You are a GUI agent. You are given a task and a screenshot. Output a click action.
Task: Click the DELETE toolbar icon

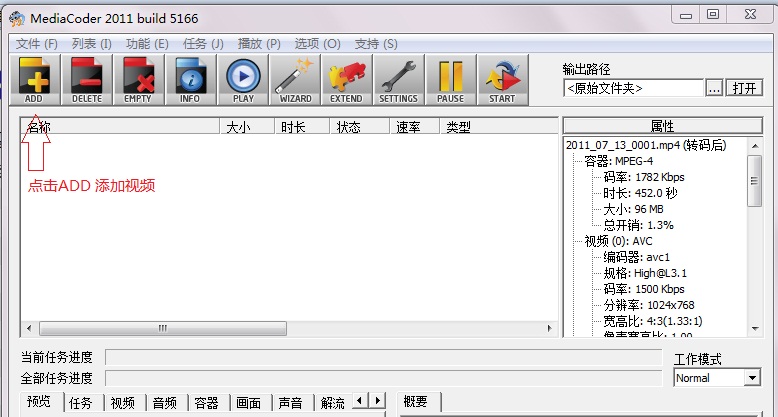point(87,80)
